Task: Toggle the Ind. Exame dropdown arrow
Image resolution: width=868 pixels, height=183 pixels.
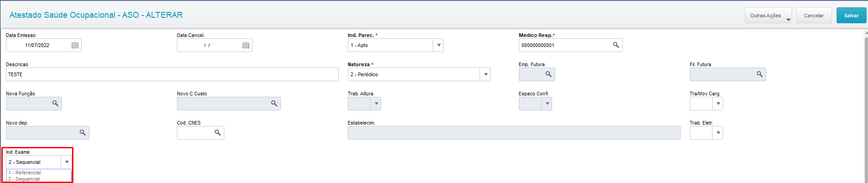Action: tap(67, 162)
